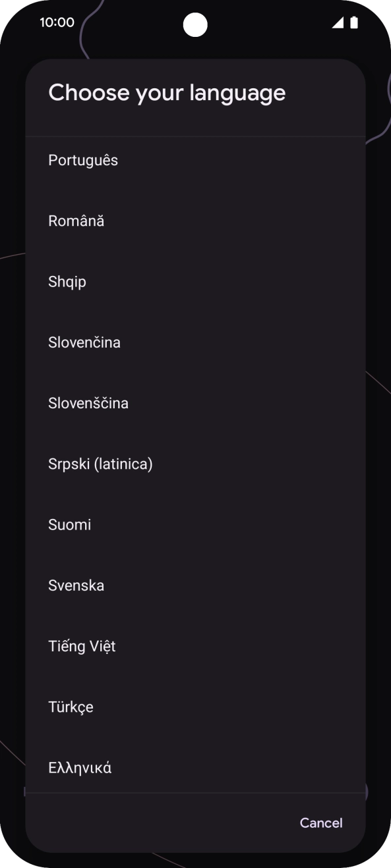The width and height of the screenshot is (391, 868).
Task: Tap the Suomi language option
Action: click(195, 524)
